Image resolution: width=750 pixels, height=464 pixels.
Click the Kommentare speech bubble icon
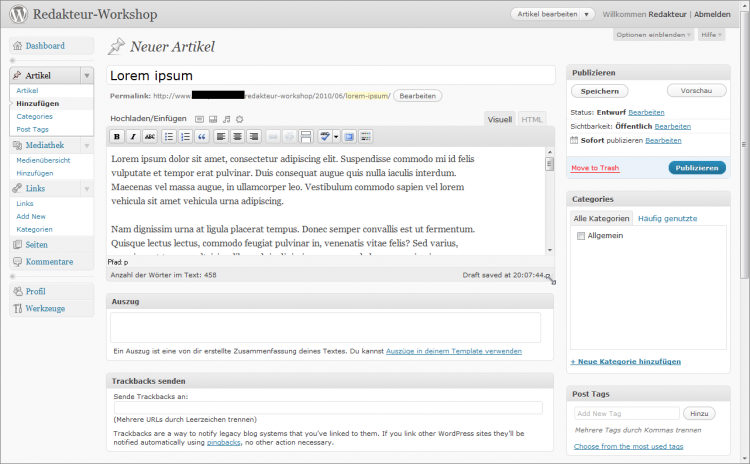pos(18,262)
